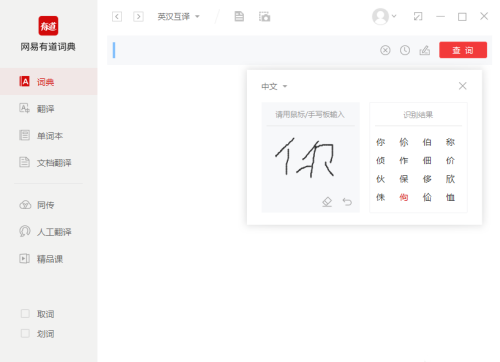Open the 人工翻译 human translation section
Viewport: 500px width, 362px height.
pos(49,232)
